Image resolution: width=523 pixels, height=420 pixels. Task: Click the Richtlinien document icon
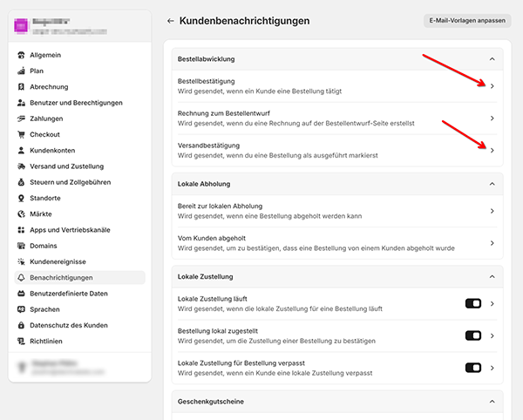21,341
